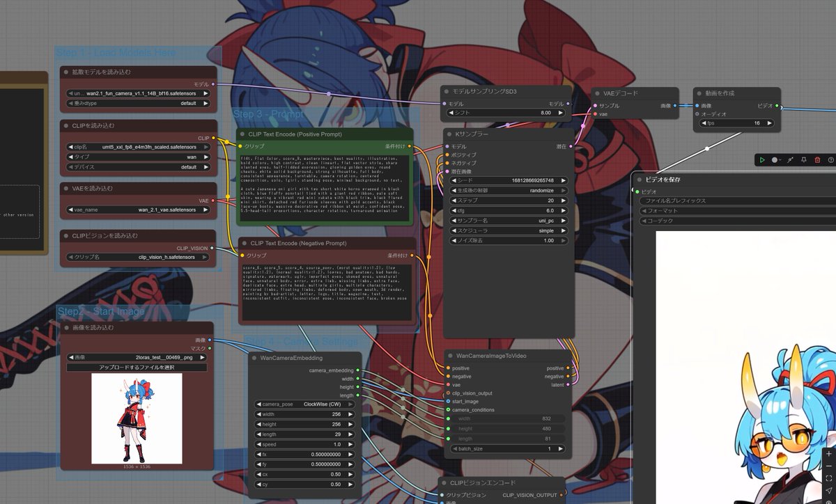Select the Step 3 - Prompt group title

tap(269, 113)
